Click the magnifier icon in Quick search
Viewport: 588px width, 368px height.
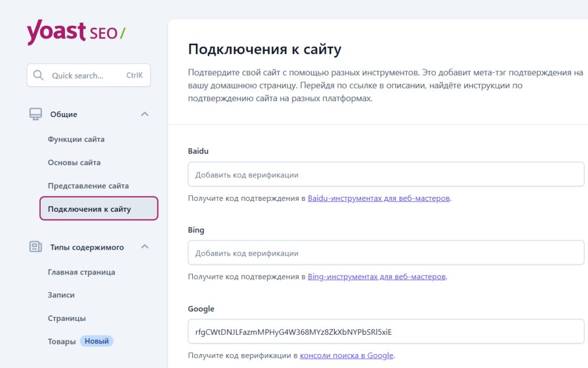[38, 75]
